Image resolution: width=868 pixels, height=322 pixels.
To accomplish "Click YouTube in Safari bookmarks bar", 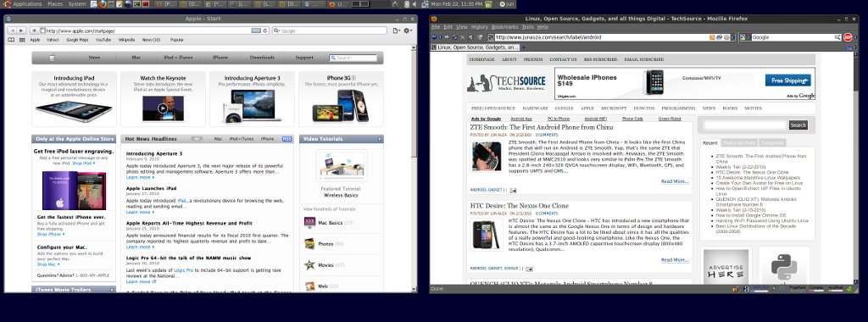I will (x=103, y=40).
